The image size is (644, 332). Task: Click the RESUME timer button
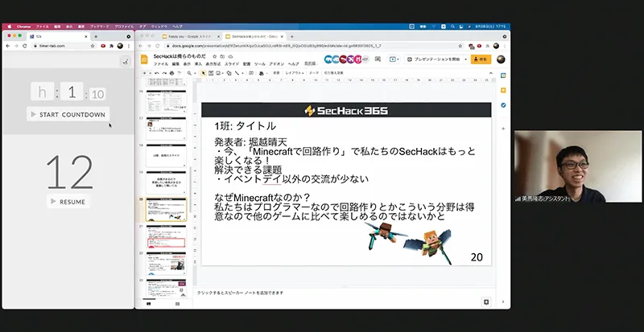(68, 202)
